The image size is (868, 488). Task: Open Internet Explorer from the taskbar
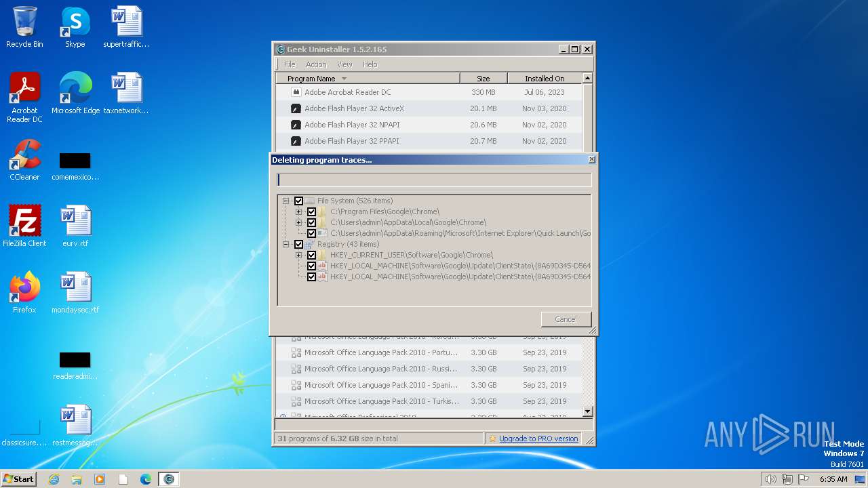pyautogui.click(x=54, y=479)
